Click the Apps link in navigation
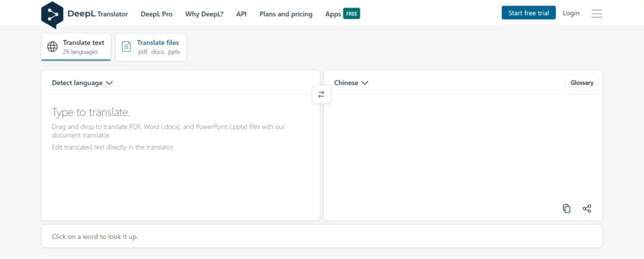Screen dimensions: 644x259 coord(333,14)
